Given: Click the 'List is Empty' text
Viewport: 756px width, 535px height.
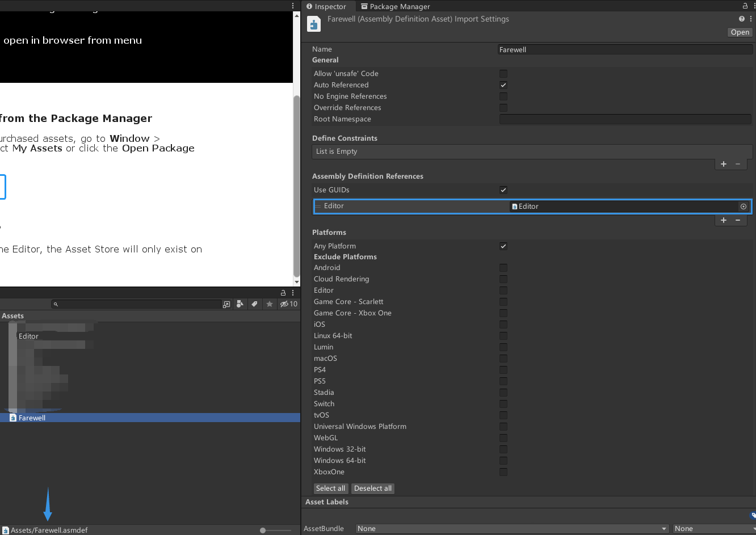Looking at the screenshot, I should pyautogui.click(x=337, y=151).
